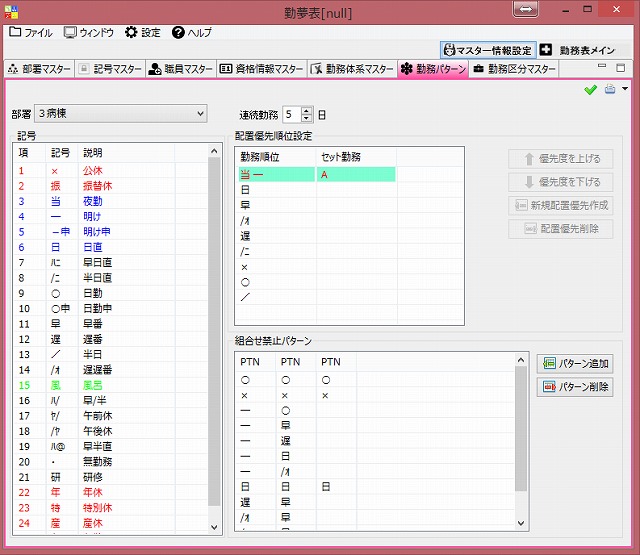Switch to 勤務表メイン perspective

pyautogui.click(x=587, y=50)
